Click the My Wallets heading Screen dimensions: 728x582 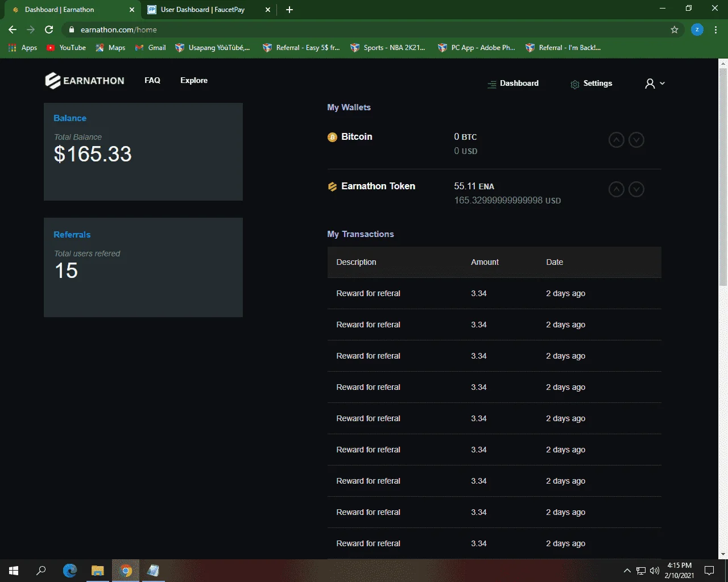point(349,107)
